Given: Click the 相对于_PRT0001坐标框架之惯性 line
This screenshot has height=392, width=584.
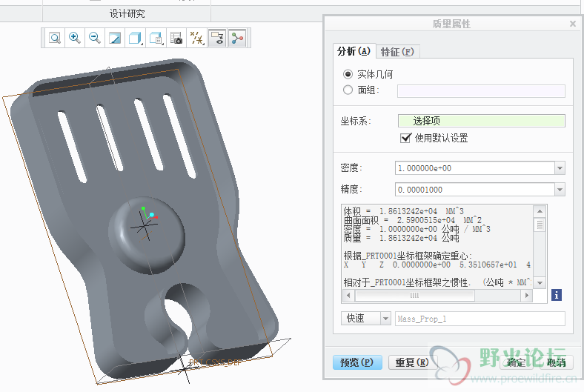Looking at the screenshot, I should (437, 282).
